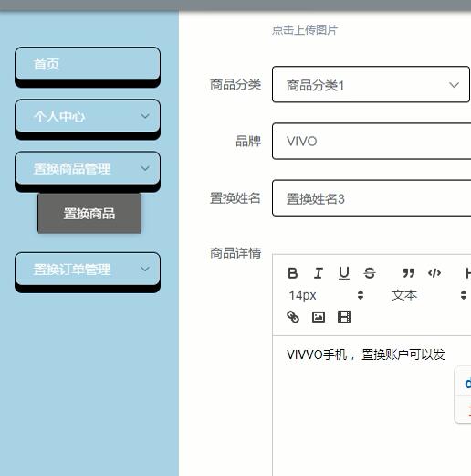Click inside the 商品详情 text area
471x476 pixels.
pos(372,406)
